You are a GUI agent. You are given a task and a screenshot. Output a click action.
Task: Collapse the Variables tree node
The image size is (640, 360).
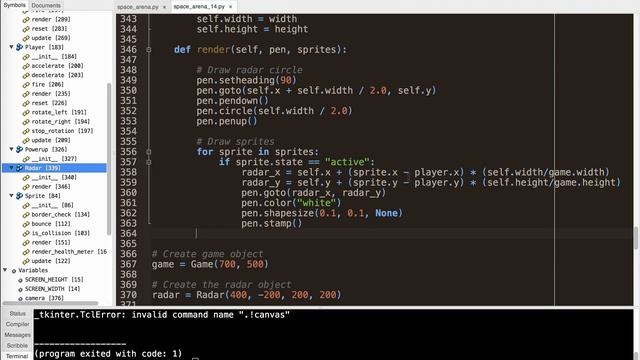pyautogui.click(x=5, y=270)
